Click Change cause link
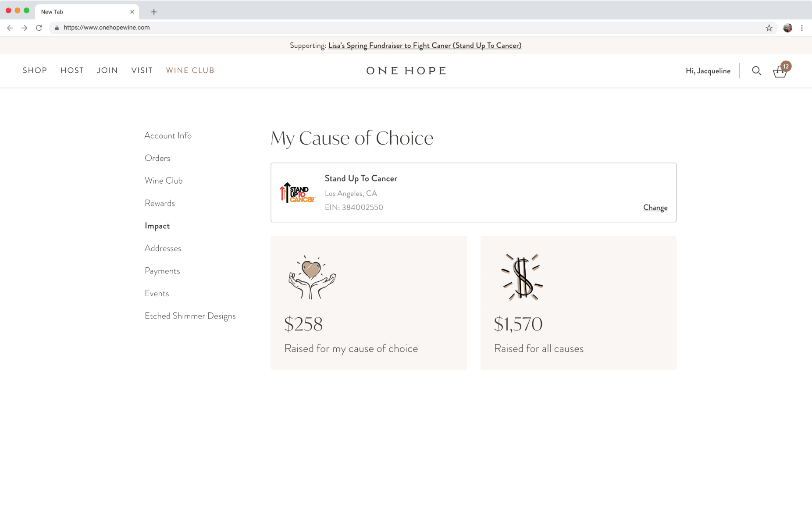 (655, 208)
